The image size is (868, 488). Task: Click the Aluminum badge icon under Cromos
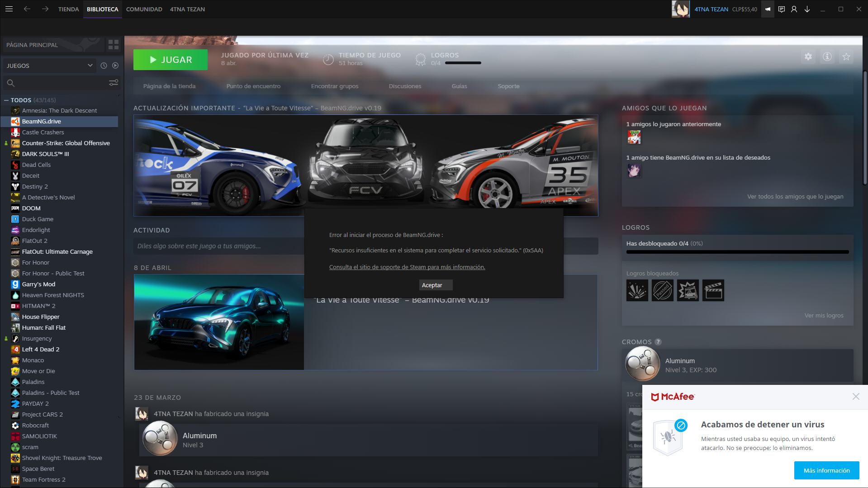tap(643, 364)
